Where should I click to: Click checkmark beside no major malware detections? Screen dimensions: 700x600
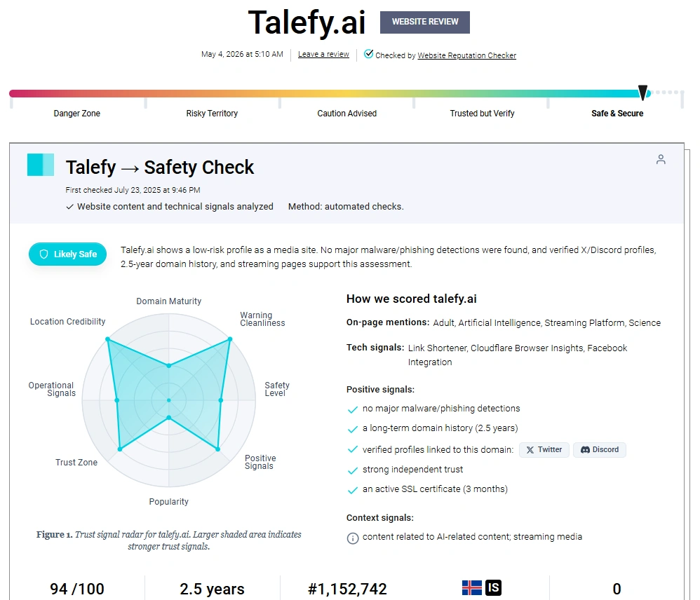click(353, 409)
